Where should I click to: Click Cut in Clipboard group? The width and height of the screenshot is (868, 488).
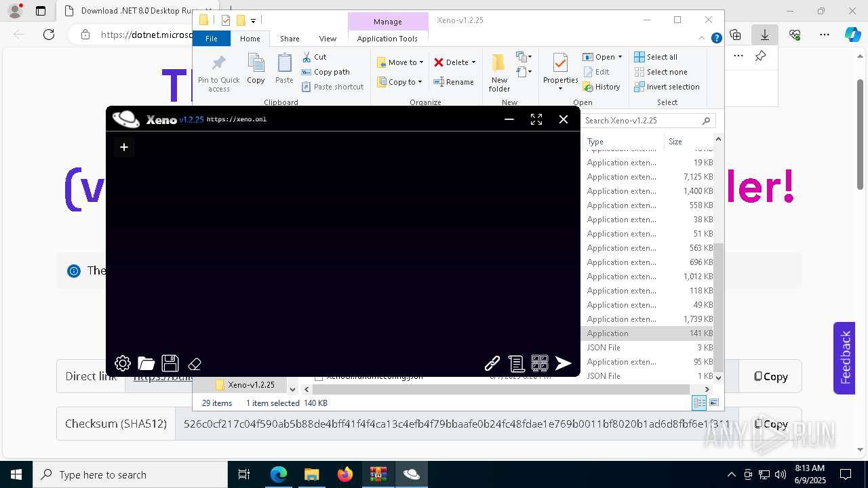(x=314, y=57)
